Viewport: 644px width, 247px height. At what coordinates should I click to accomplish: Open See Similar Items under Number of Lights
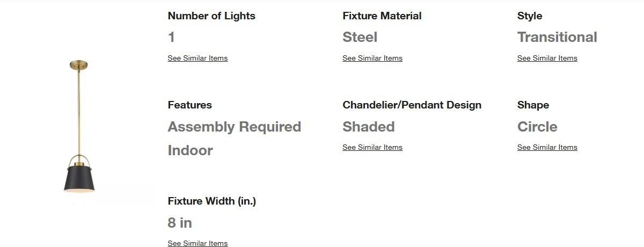(x=197, y=58)
